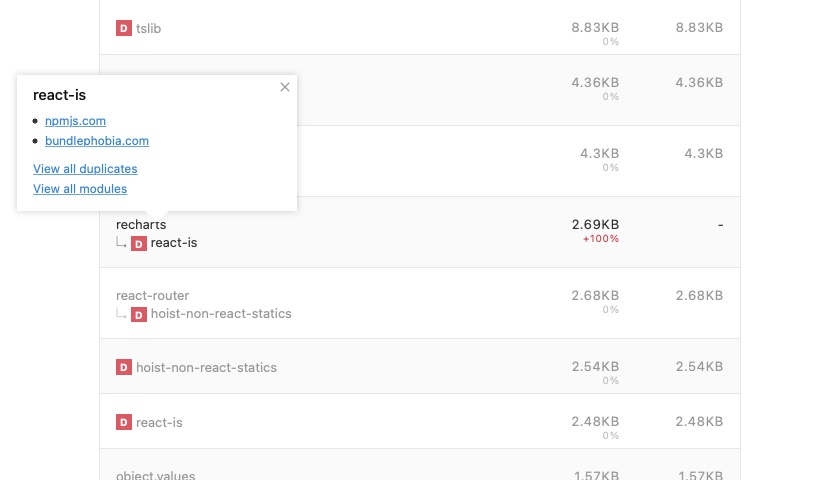Click the standalone hoist-non-react-statics name
Viewport: 840px width, 480px height.
(206, 368)
